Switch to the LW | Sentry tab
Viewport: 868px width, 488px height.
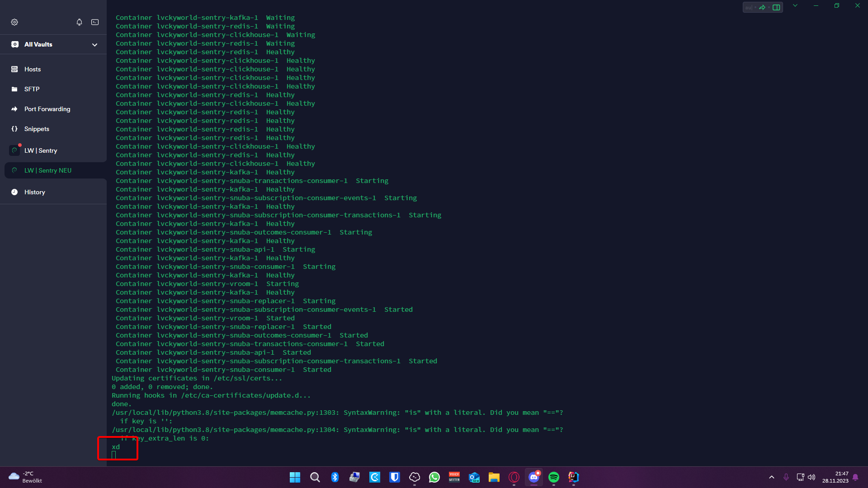tap(41, 150)
